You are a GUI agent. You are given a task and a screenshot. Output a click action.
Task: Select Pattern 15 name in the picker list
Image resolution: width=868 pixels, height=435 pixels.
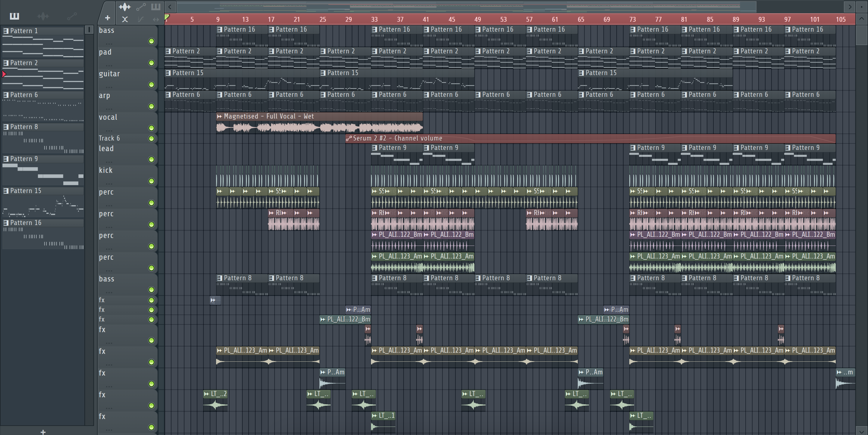pos(26,191)
